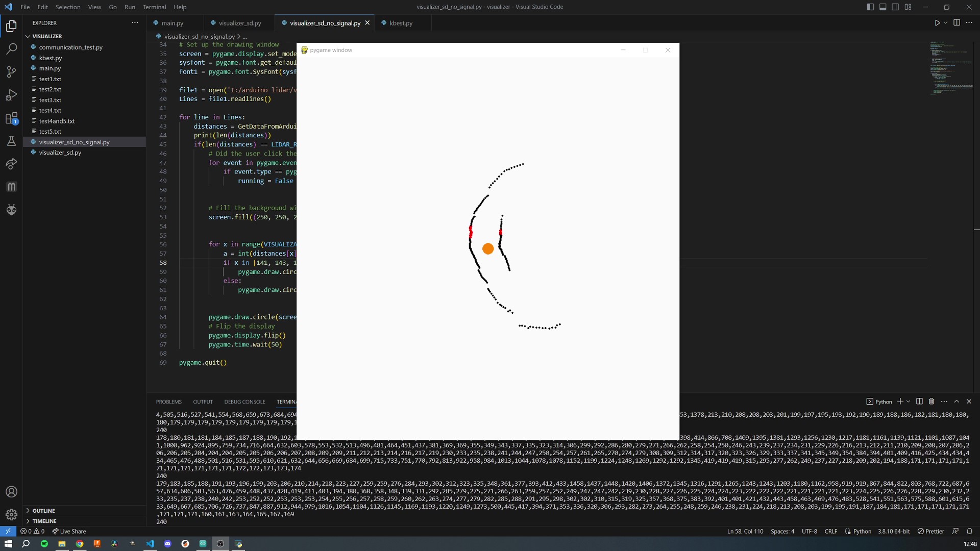This screenshot has height=551, width=980.
Task: Split the editor right
Action: [x=957, y=23]
